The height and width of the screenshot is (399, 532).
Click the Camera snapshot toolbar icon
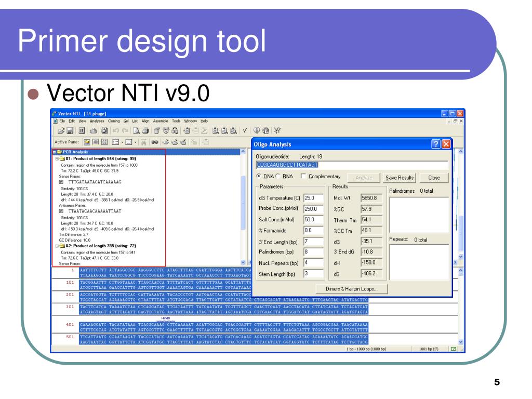104,130
